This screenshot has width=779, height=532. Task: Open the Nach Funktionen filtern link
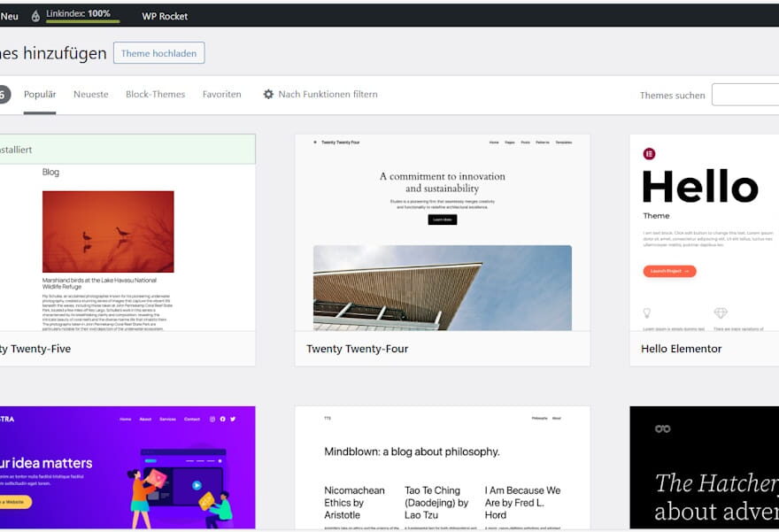pos(328,95)
